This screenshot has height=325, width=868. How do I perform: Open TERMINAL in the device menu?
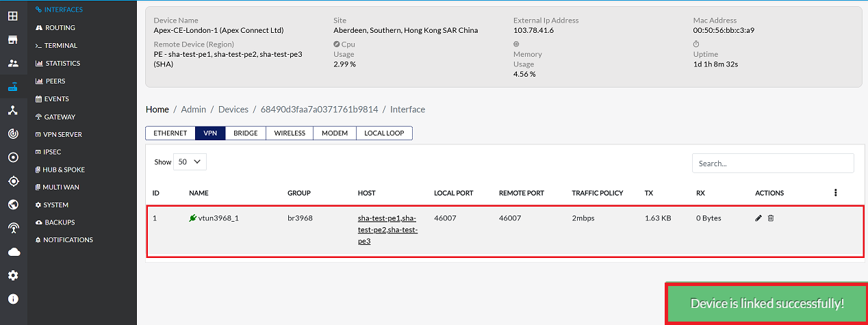click(60, 45)
